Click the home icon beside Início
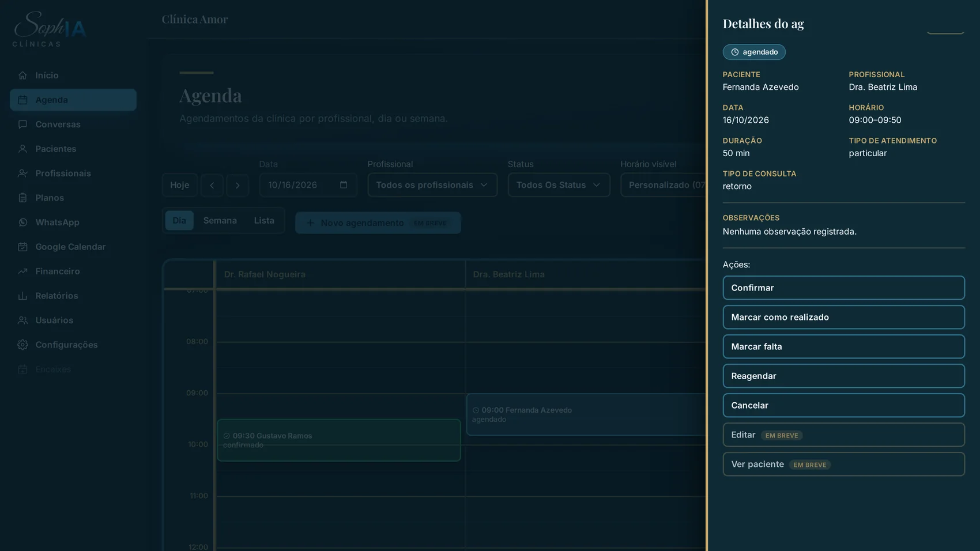 (22, 76)
